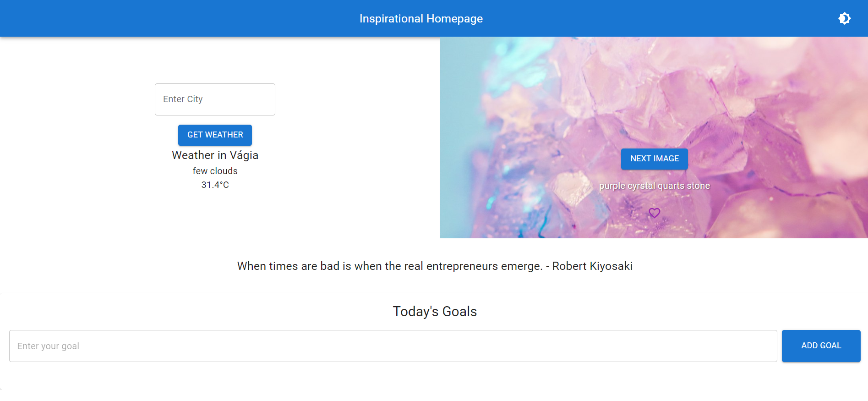Viewport: 868px width, 401px height.
Task: Click the Robert Kiyosaki quote text
Action: coord(435,266)
